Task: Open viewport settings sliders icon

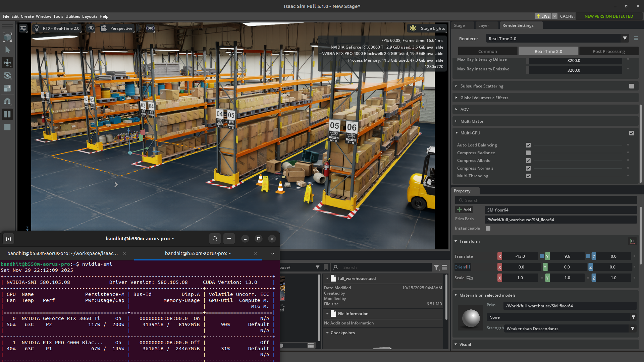Action: [x=23, y=28]
